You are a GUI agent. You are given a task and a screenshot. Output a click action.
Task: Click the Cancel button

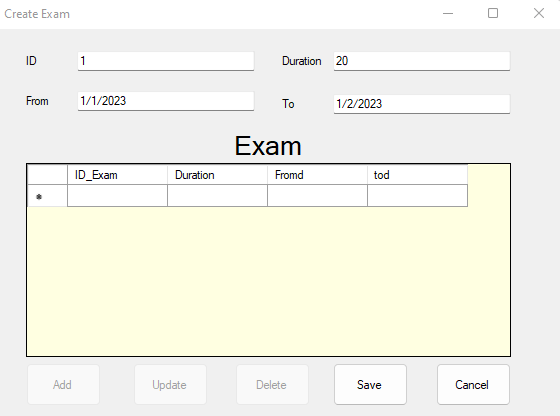[x=473, y=385]
